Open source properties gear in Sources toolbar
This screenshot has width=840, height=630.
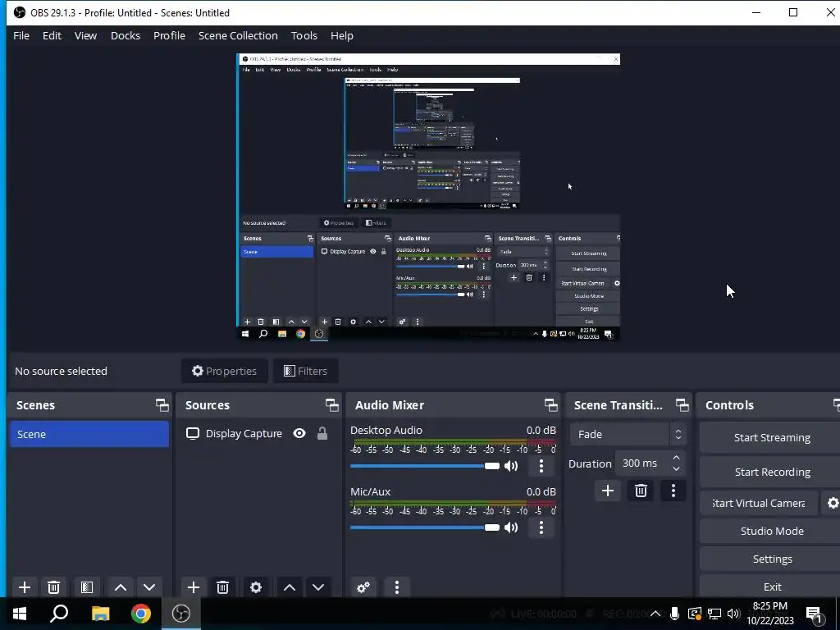tap(256, 587)
